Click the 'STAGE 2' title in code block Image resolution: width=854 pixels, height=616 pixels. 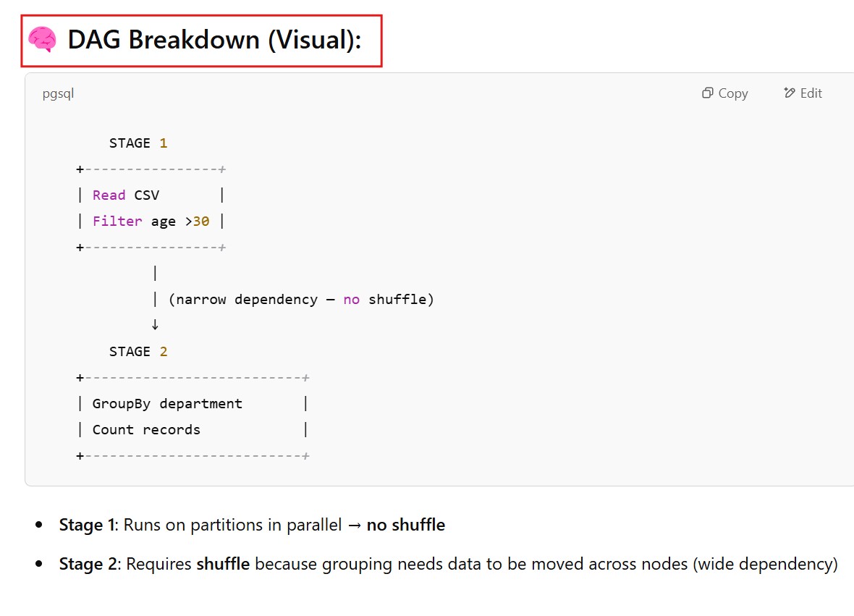click(x=138, y=352)
